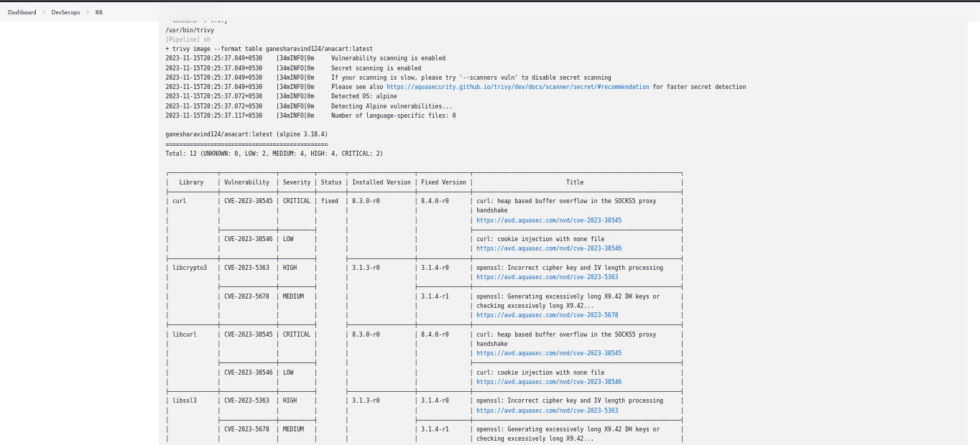980x445 pixels.
Task: Click 'CRITICAL' severity in the curl row
Action: coord(297,201)
